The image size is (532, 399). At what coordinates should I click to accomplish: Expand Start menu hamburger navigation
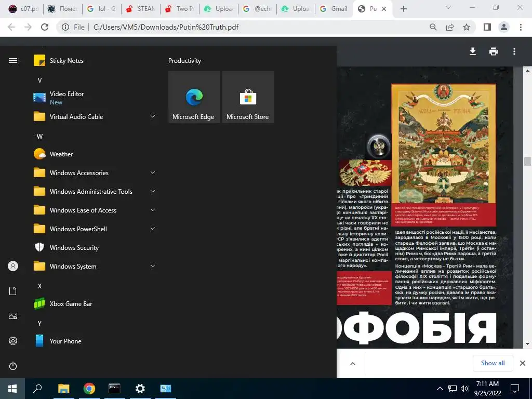click(x=13, y=61)
